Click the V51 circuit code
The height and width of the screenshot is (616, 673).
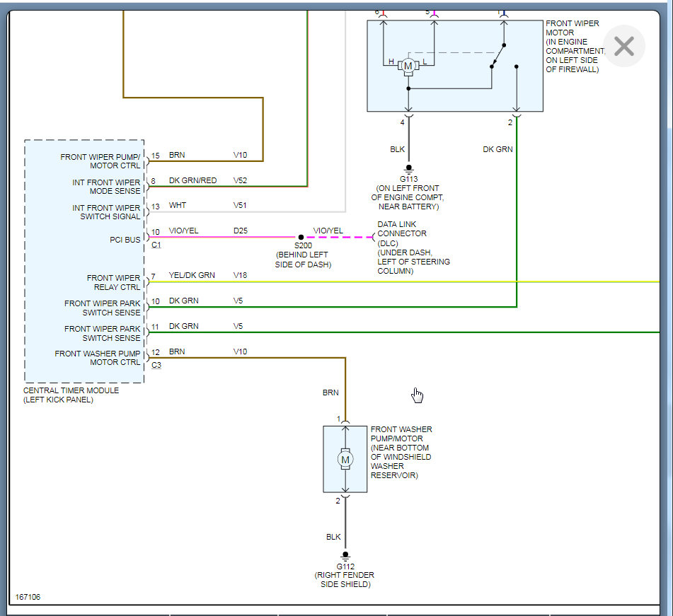pos(240,206)
